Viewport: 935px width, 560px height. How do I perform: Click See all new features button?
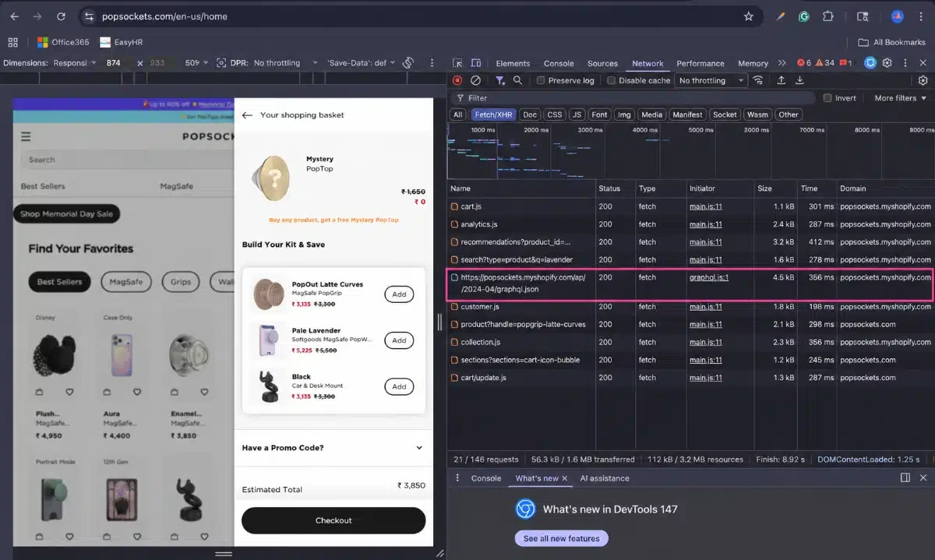[x=561, y=538]
